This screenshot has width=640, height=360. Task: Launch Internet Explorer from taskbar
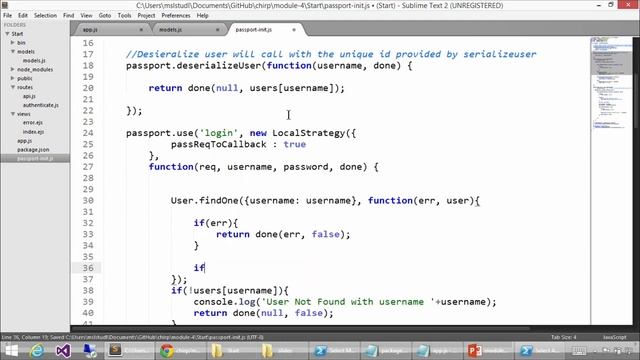pyautogui.click(x=37, y=351)
